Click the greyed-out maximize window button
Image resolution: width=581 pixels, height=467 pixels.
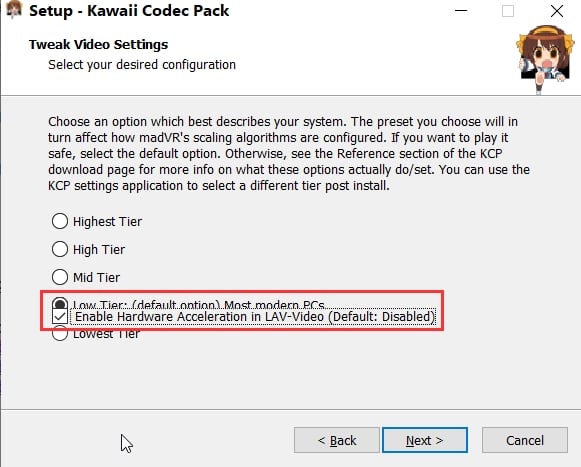[x=508, y=11]
